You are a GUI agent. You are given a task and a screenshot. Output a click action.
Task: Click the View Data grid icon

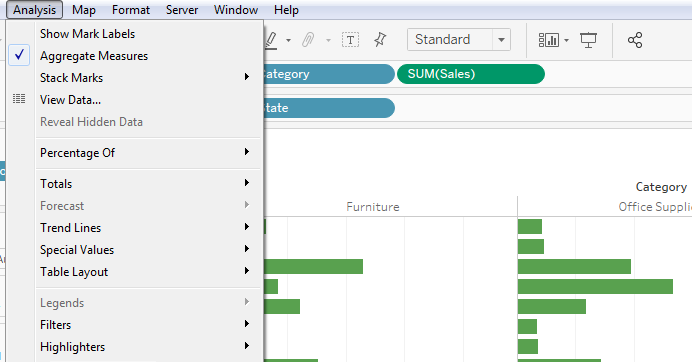click(x=19, y=99)
